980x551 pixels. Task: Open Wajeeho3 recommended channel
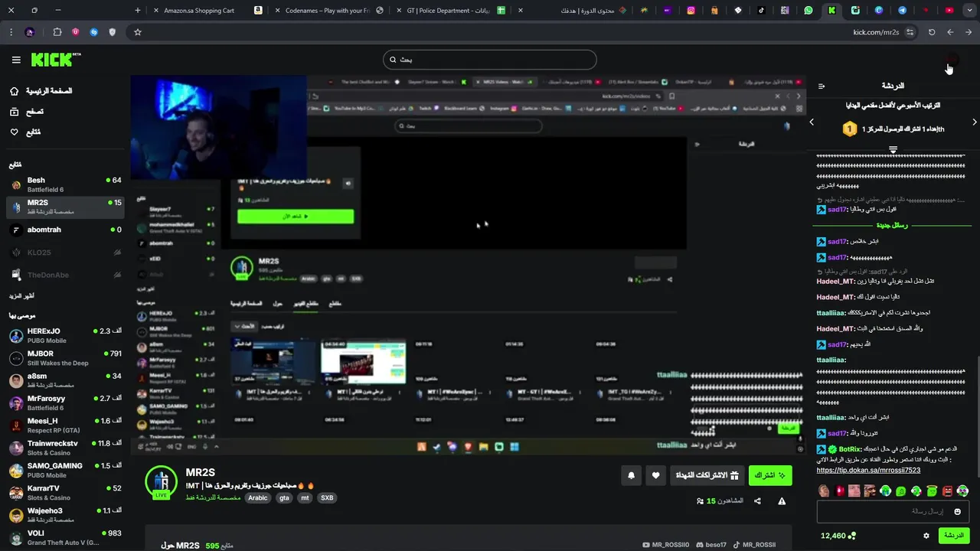[65, 515]
